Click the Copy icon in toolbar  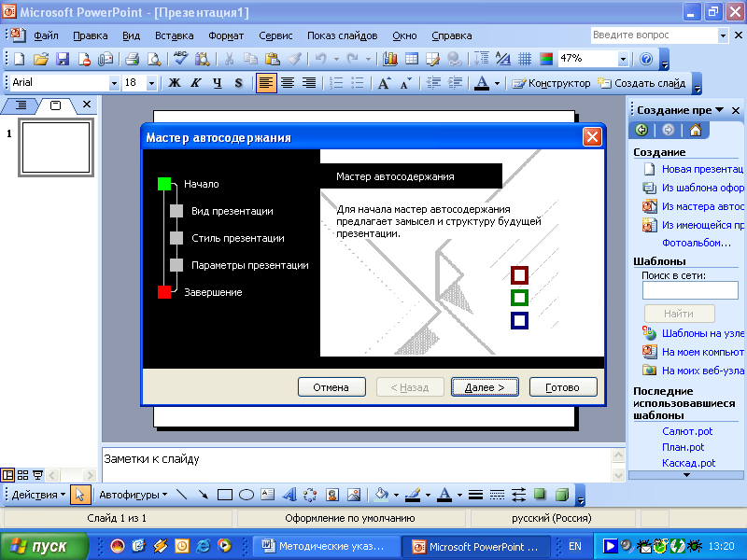pos(250,59)
